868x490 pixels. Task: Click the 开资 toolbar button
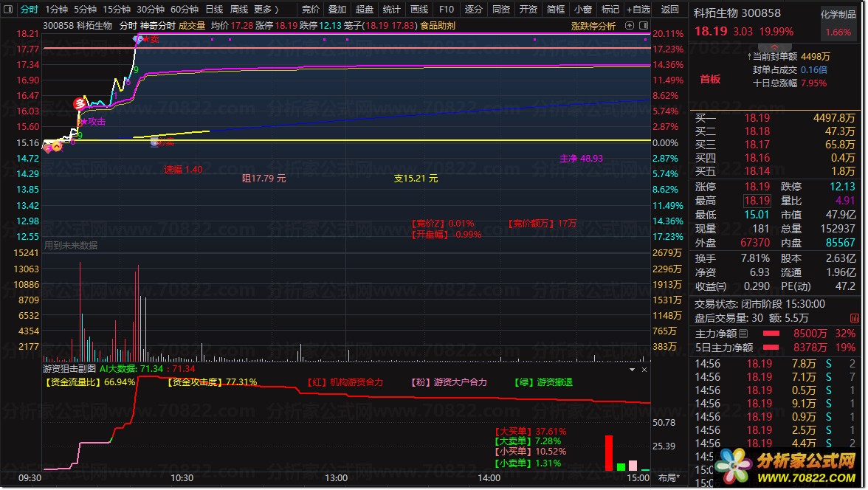(x=528, y=10)
